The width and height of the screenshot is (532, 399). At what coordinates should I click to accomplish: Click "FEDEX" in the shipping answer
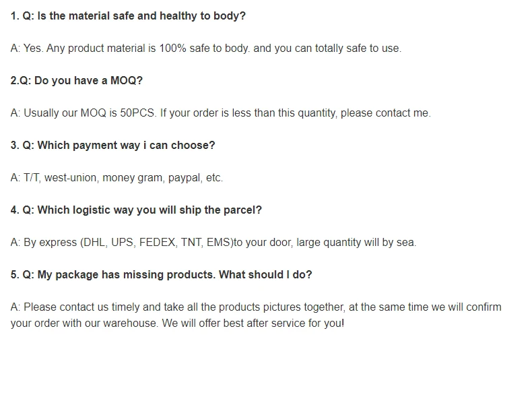(157, 242)
